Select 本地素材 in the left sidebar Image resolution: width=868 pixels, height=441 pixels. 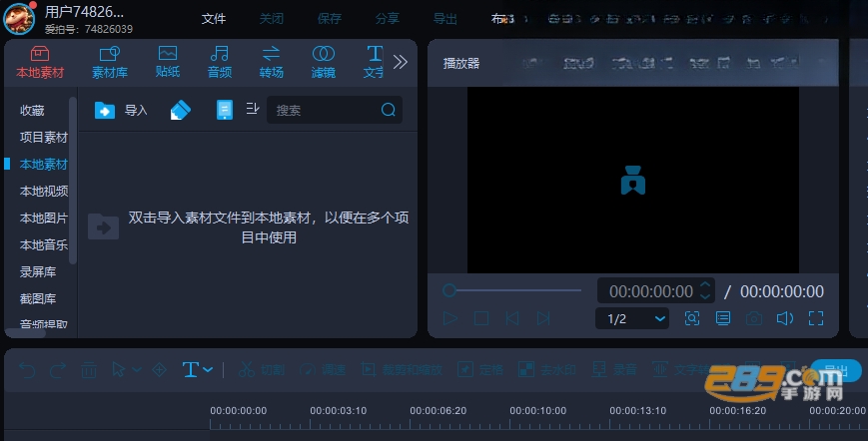pyautogui.click(x=44, y=165)
